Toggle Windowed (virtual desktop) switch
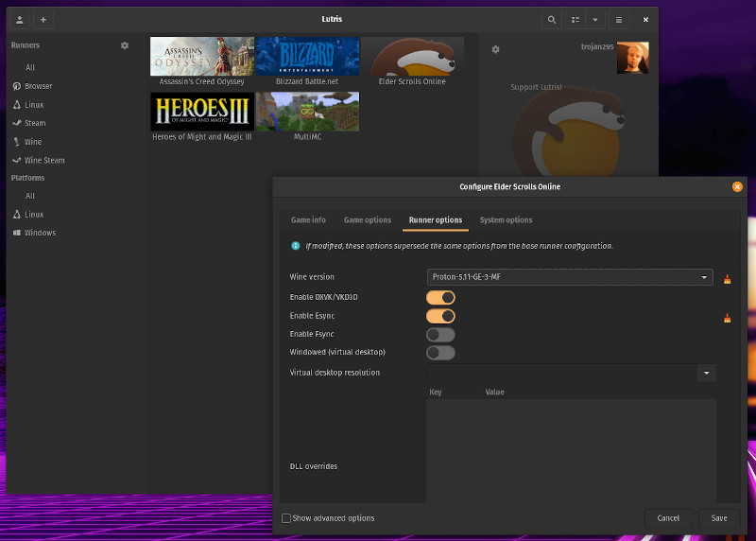 440,353
